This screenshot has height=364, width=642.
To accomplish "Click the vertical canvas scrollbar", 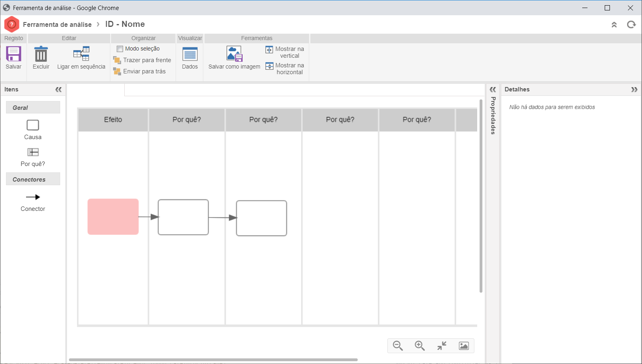I will click(x=481, y=196).
